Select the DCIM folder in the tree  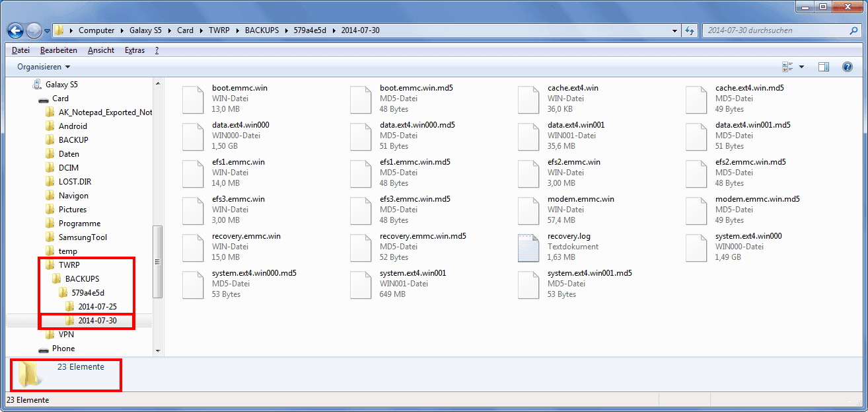point(68,168)
